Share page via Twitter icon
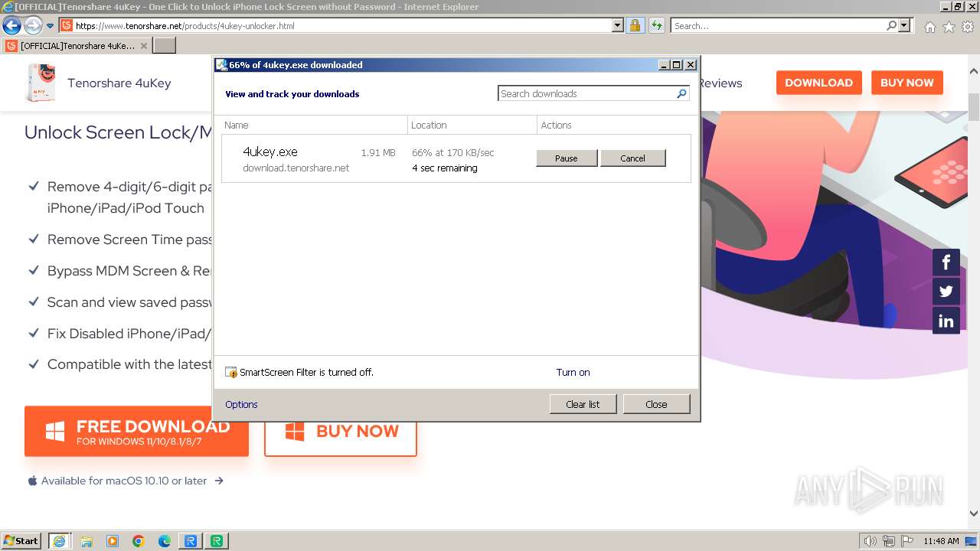This screenshot has width=980, height=551. 946,292
